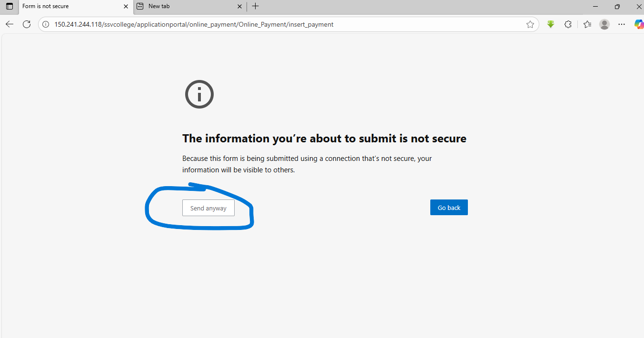The height and width of the screenshot is (338, 644).
Task: Minimize the browser window
Action: click(595, 6)
